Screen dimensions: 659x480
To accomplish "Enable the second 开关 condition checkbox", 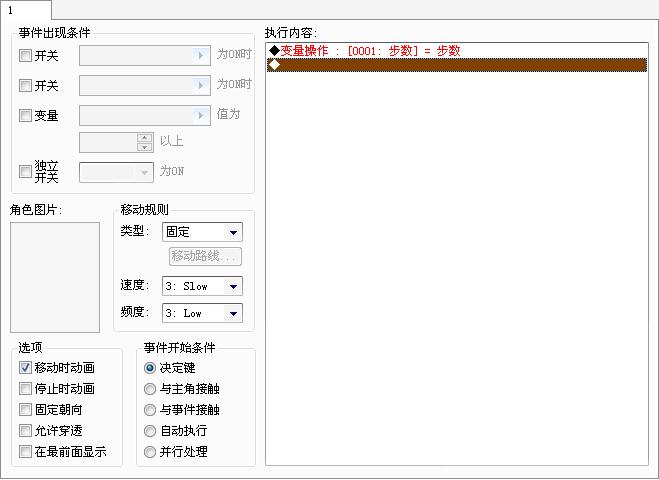I will click(x=25, y=86).
